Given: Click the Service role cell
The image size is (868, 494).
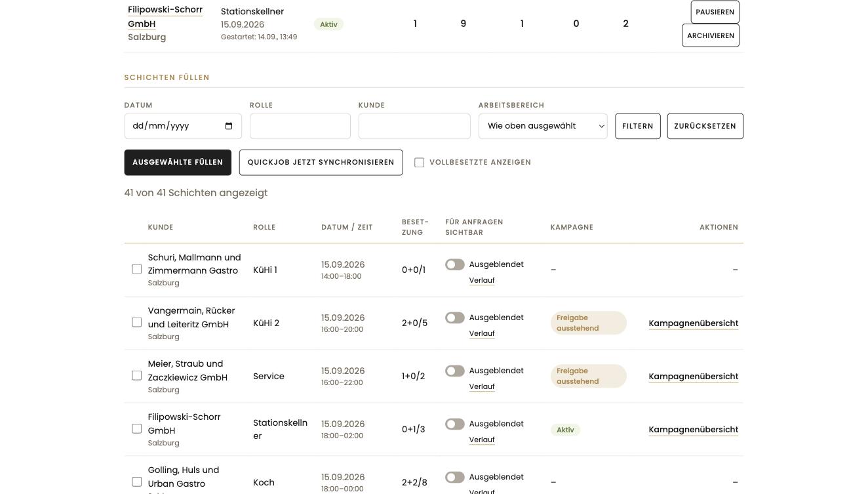Looking at the screenshot, I should coord(269,376).
